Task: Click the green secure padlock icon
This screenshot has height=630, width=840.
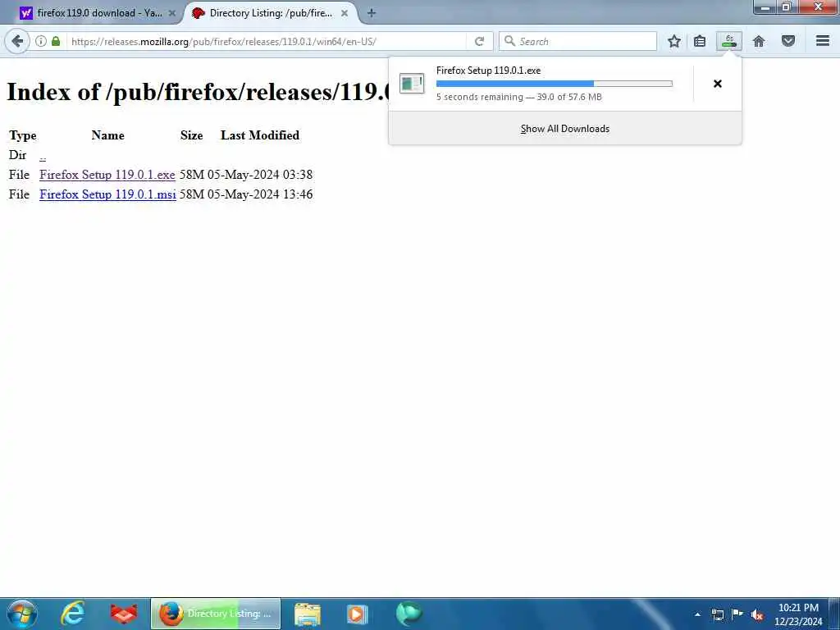Action: (56, 41)
